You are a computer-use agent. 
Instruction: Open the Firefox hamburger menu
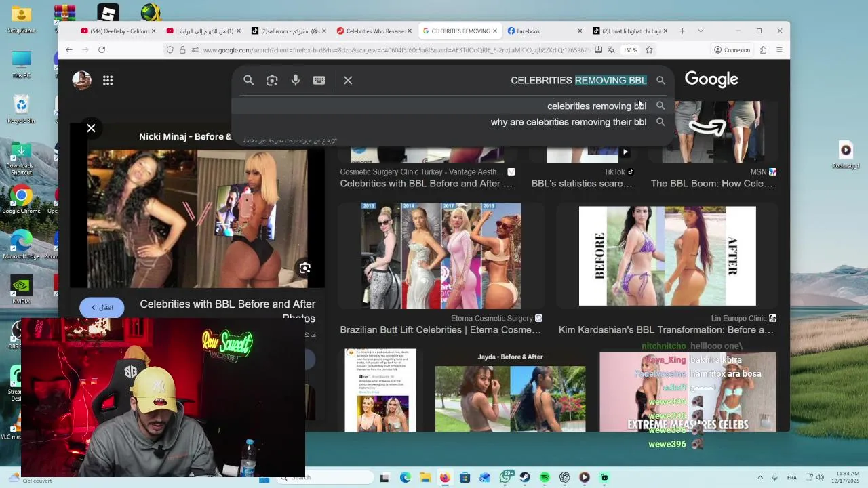[779, 49]
